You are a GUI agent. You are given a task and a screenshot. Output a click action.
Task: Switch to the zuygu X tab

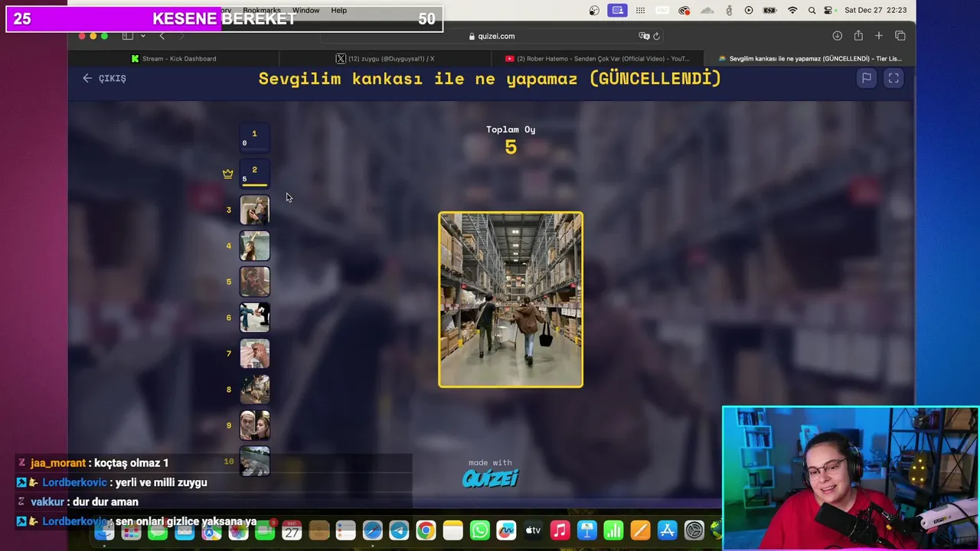(x=385, y=58)
